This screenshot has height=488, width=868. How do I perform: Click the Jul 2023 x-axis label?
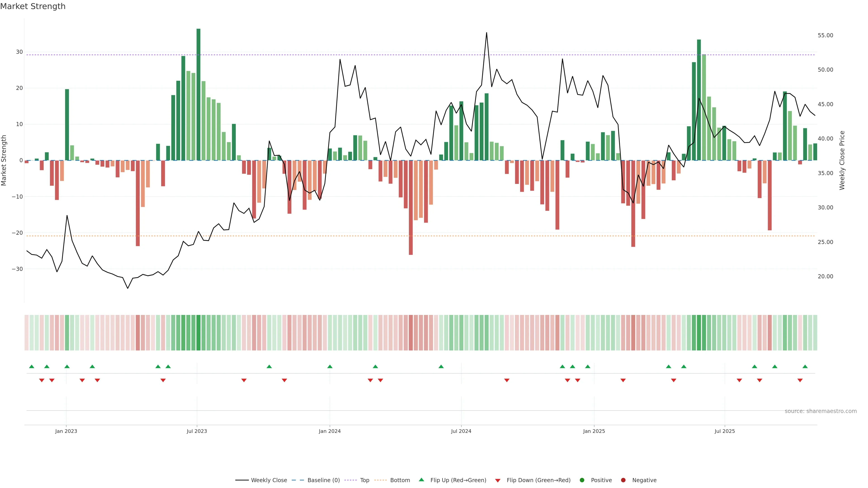(x=197, y=431)
